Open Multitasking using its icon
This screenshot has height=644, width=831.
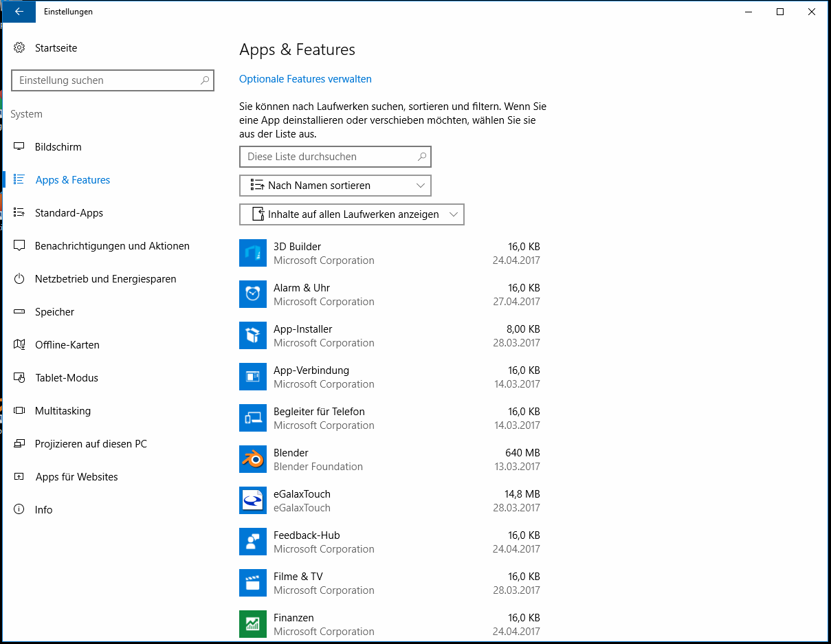[x=20, y=410]
